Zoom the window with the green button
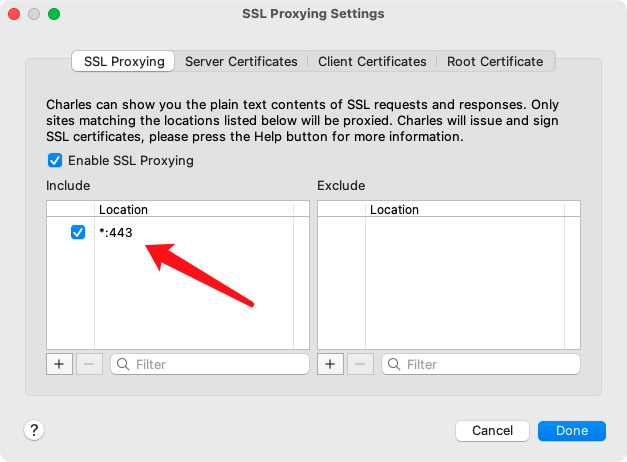This screenshot has width=627, height=462. point(54,14)
